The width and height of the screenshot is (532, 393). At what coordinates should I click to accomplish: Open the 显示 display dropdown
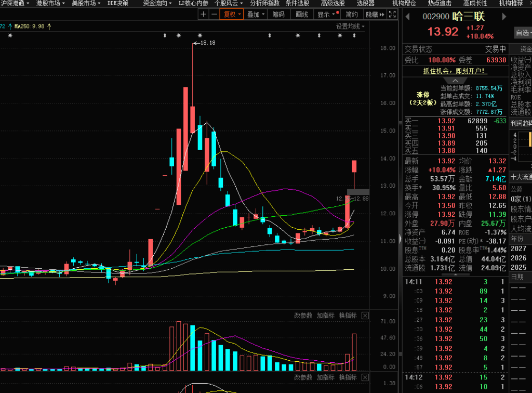pyautogui.click(x=326, y=14)
